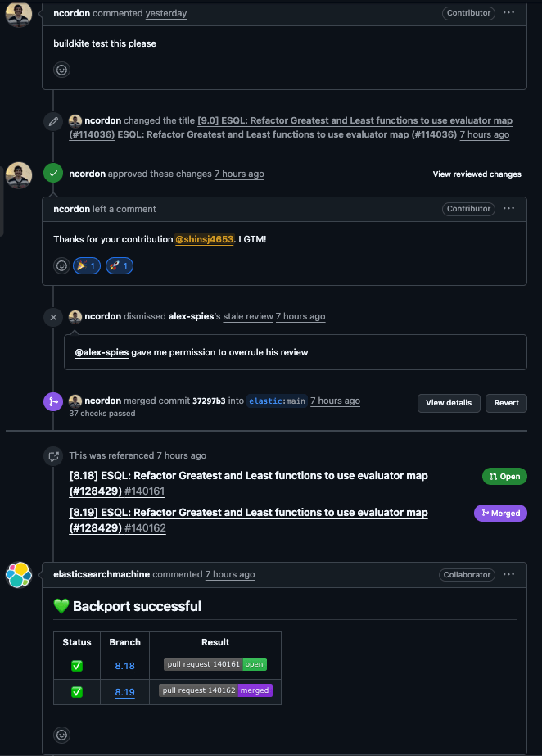Screen dimensions: 542x756
Task: Click the green Open status badge
Action: coord(504,476)
